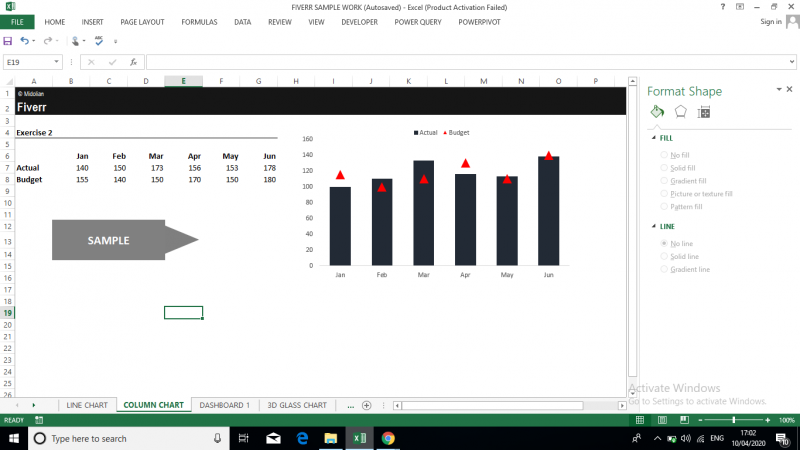
Task: Expand the formula bar
Action: (791, 62)
